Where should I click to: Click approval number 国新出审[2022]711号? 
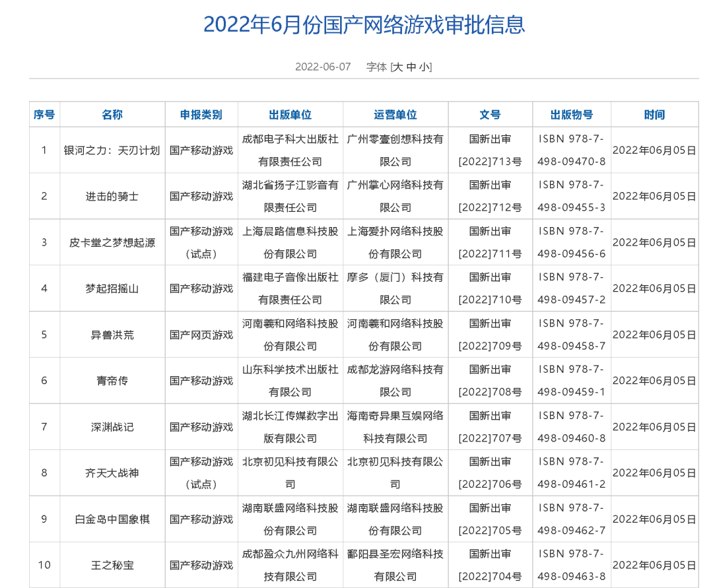(490, 243)
